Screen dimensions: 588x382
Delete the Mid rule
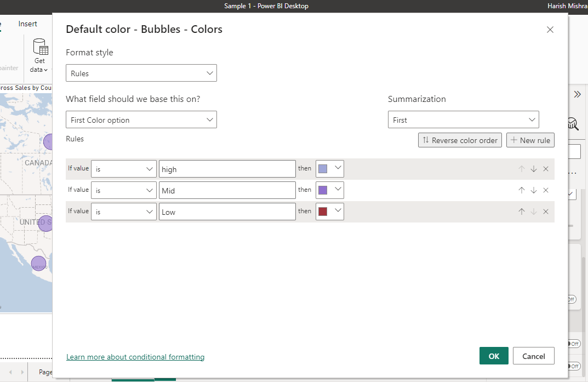pos(546,190)
